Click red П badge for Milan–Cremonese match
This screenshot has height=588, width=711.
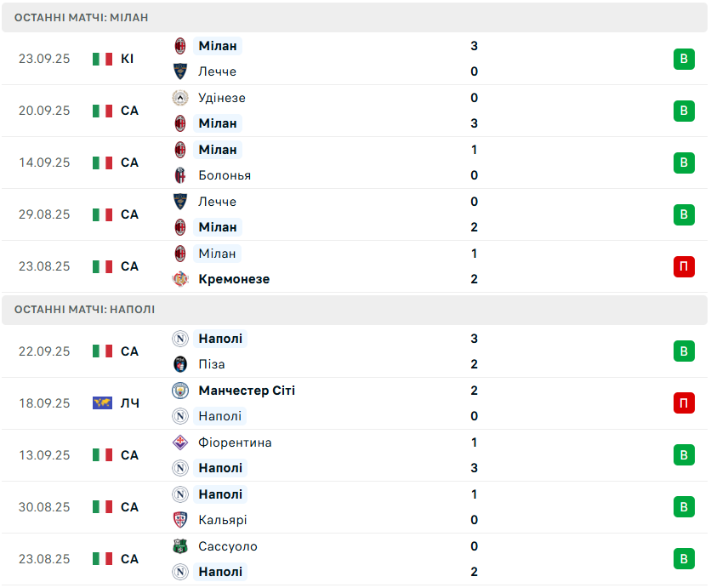684,266
